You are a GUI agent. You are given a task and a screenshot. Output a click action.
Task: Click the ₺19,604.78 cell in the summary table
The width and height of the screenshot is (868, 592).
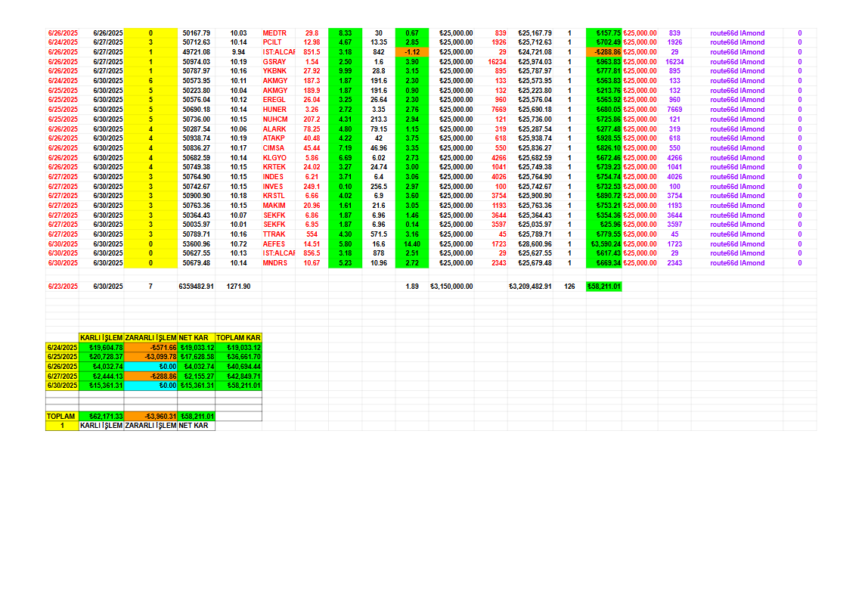pos(101,348)
